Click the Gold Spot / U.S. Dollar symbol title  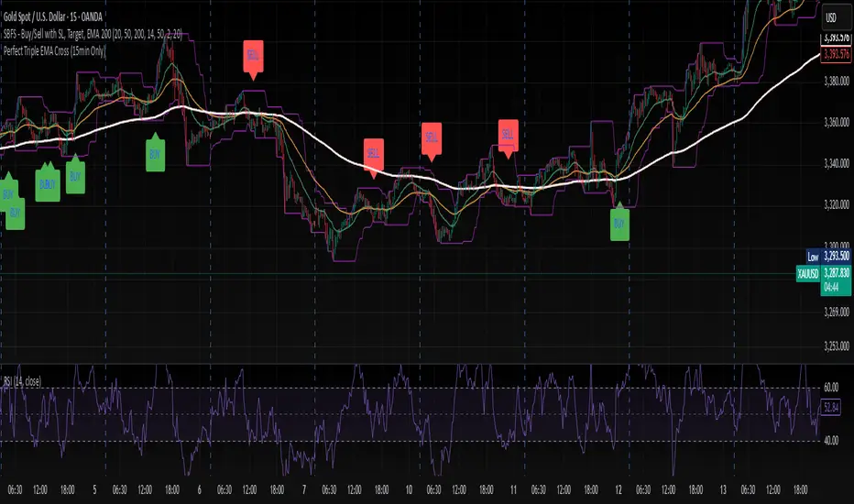53,16
